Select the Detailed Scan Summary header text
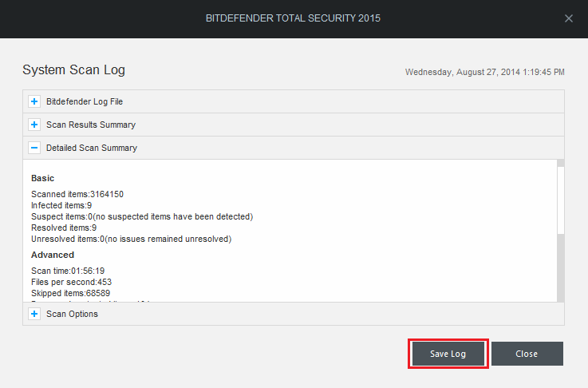 (92, 148)
